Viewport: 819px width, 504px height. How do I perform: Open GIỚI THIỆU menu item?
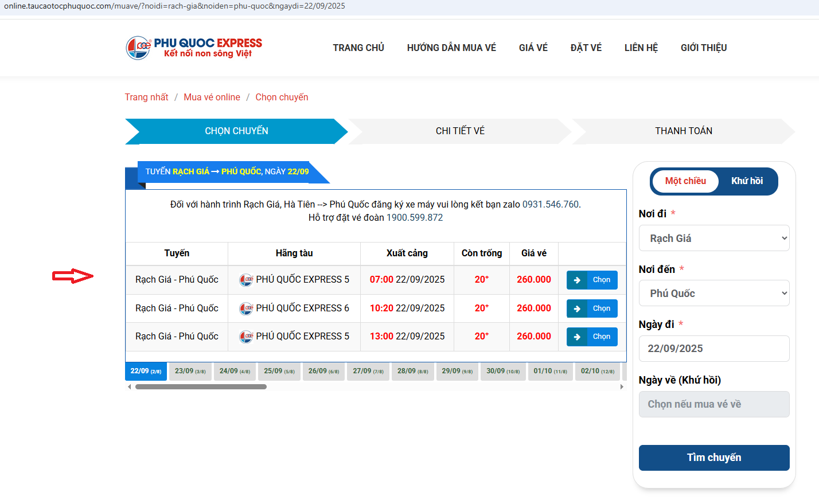point(704,48)
